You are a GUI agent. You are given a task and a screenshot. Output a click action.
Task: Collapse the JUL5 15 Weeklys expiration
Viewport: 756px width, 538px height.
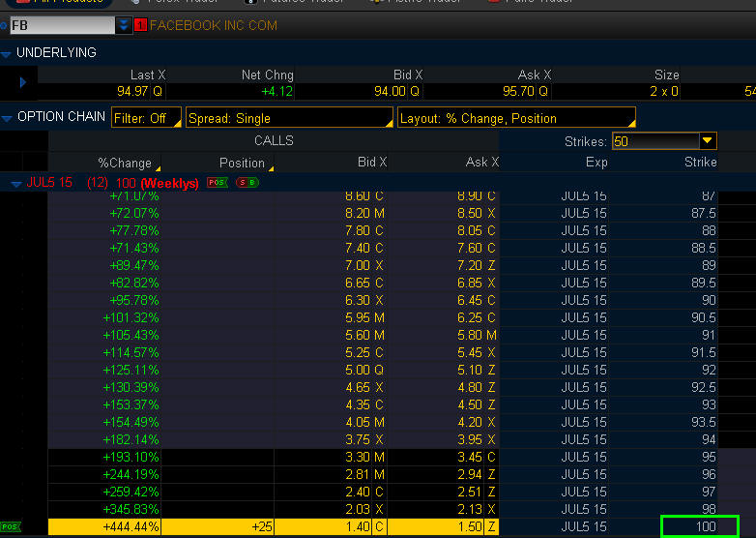16,182
